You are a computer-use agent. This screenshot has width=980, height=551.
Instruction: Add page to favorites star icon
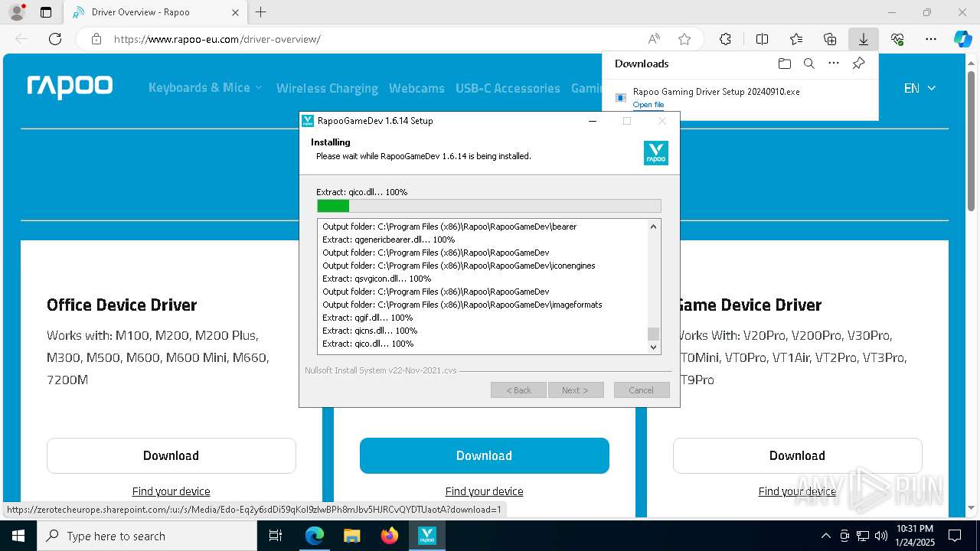(684, 39)
